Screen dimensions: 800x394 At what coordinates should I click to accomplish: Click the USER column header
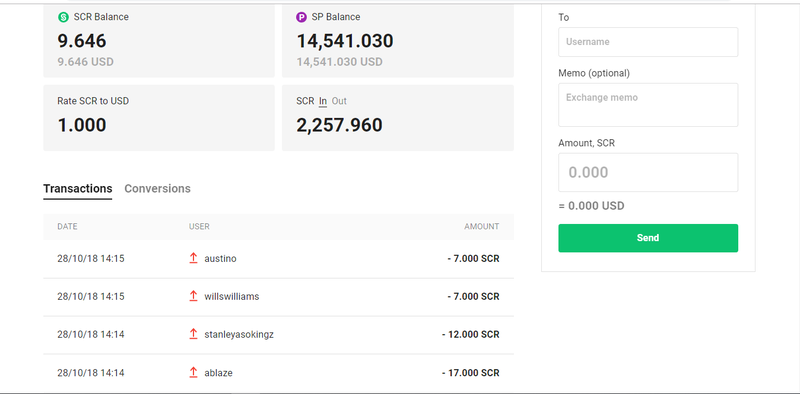tap(199, 227)
